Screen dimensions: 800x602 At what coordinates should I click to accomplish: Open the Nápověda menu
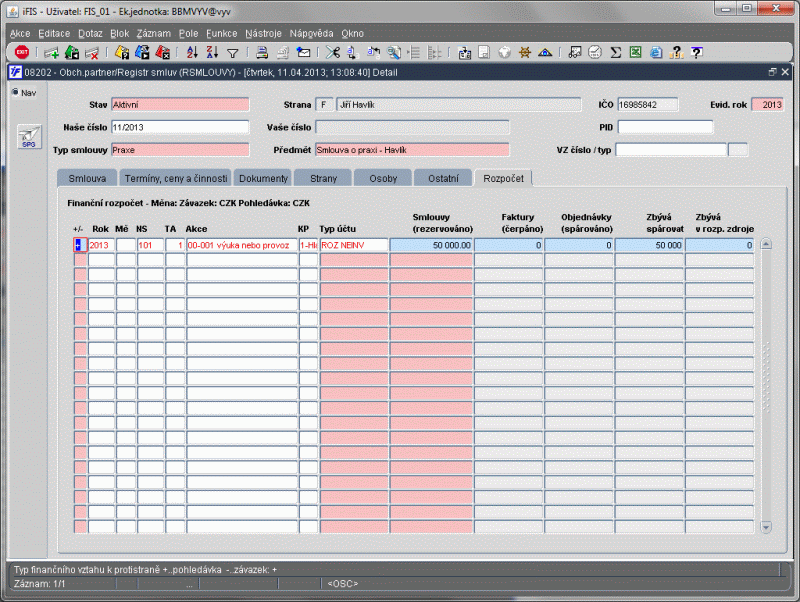coord(311,34)
